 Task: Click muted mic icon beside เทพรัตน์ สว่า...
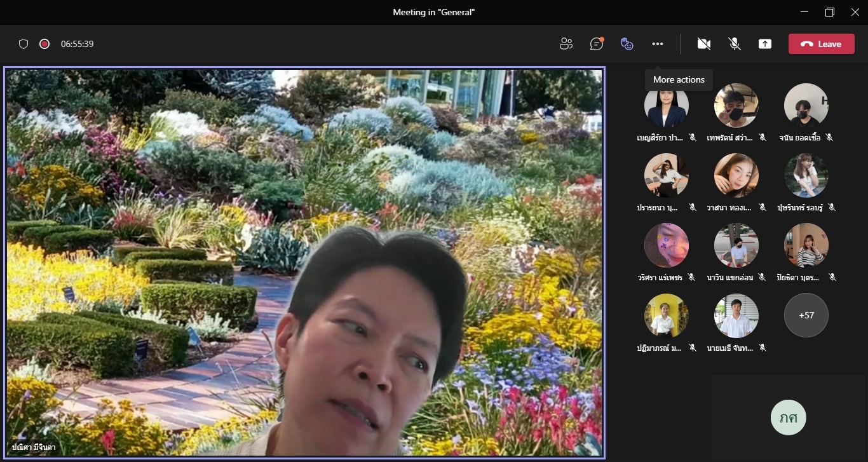point(763,137)
